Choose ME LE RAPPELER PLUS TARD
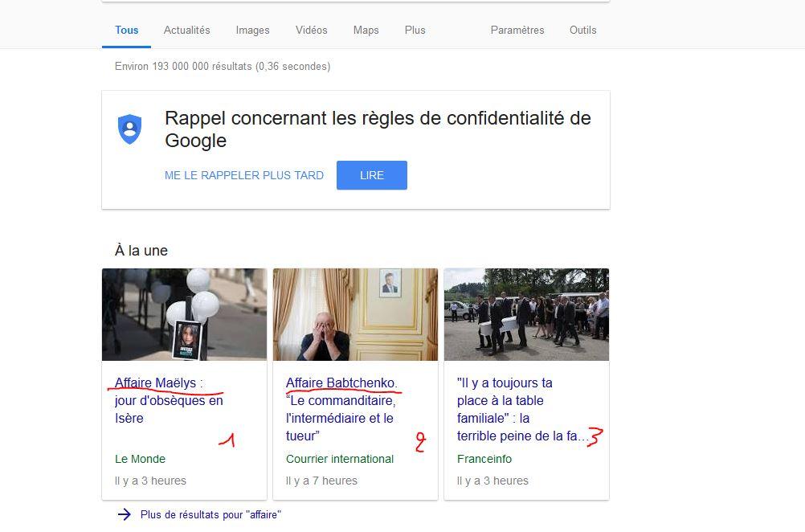805x532 pixels. (x=244, y=175)
